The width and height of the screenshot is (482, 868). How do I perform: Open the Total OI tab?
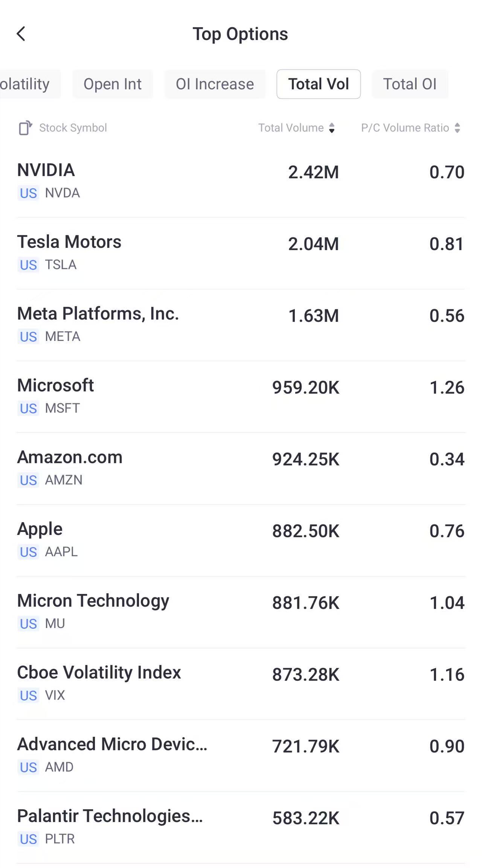click(x=410, y=84)
